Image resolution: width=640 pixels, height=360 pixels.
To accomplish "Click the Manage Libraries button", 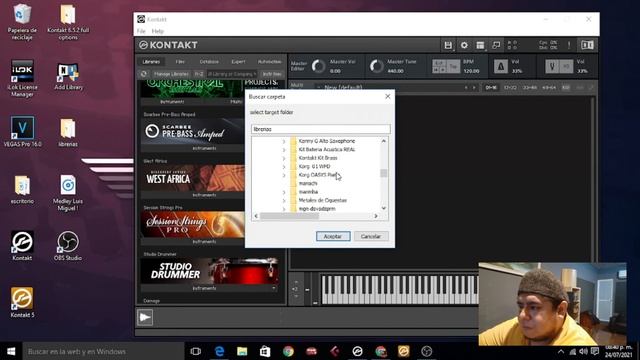I will pyautogui.click(x=171, y=74).
